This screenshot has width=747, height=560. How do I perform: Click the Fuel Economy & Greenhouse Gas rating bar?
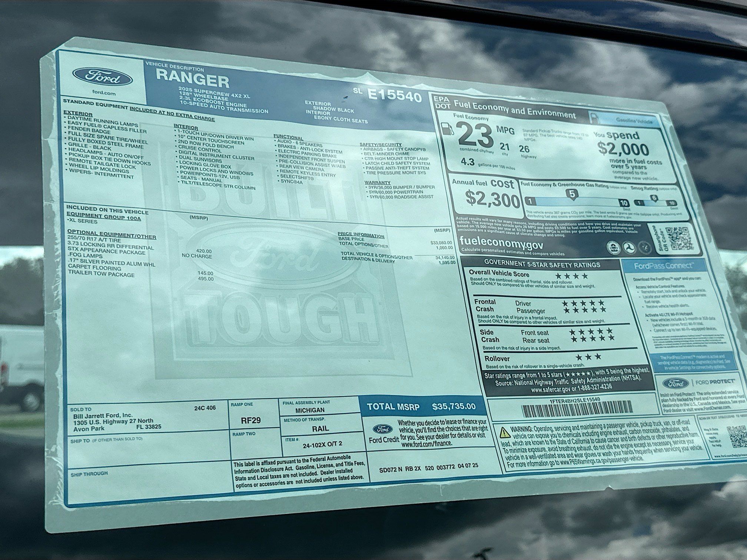(x=578, y=202)
